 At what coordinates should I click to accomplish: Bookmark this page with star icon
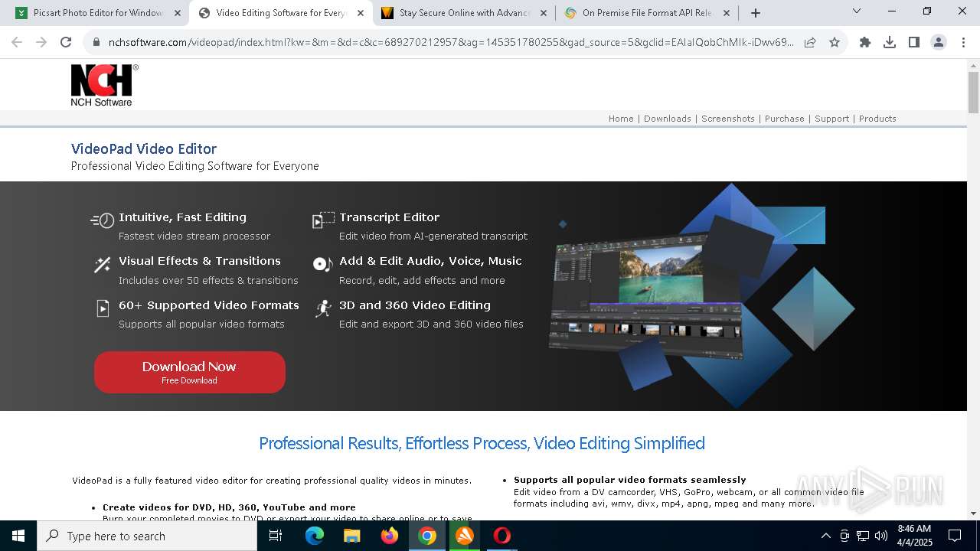(835, 42)
